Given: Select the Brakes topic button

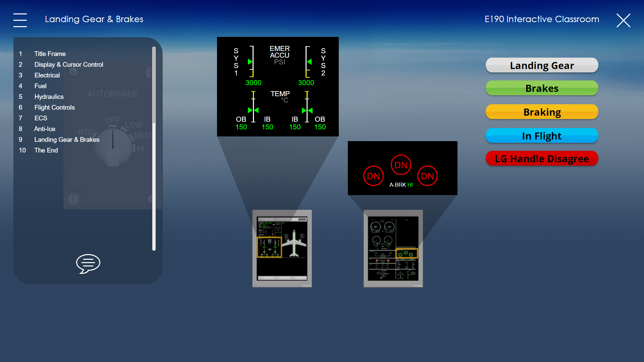Looking at the screenshot, I should click(541, 88).
